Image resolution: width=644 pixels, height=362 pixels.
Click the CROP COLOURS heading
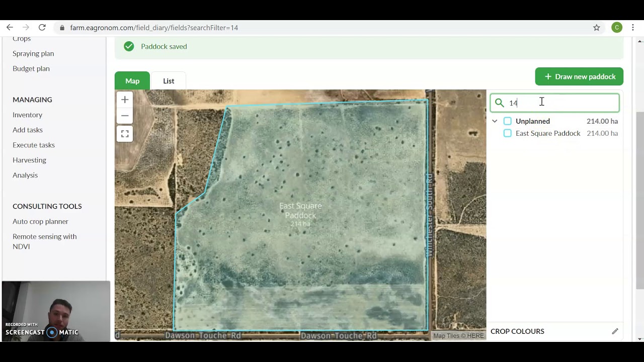pyautogui.click(x=517, y=331)
